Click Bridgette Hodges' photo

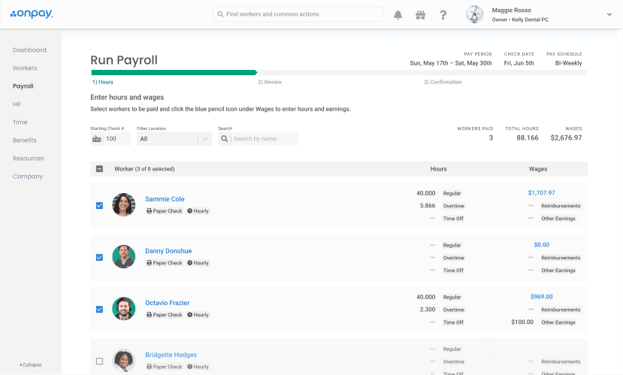point(124,360)
